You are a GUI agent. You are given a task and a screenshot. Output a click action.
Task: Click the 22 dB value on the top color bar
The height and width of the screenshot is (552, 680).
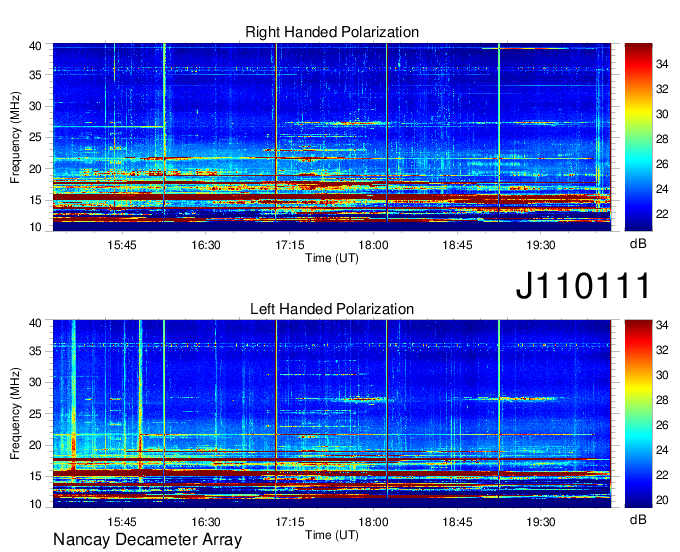coord(662,214)
